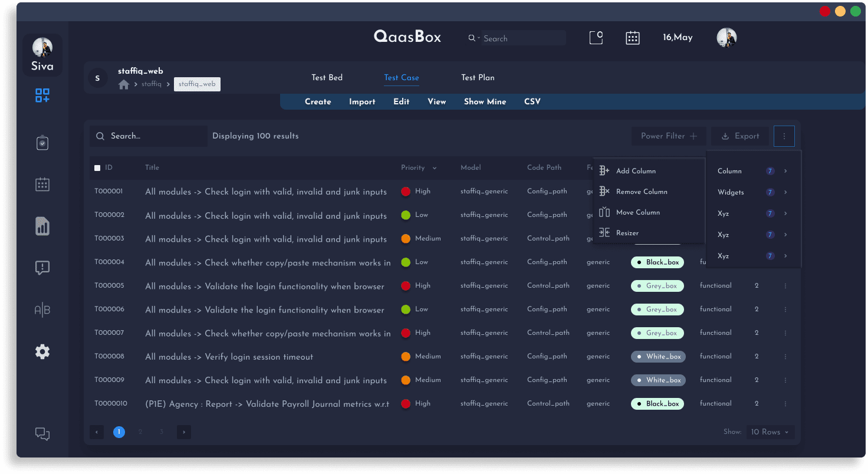
Task: Click the three-dot menu beside Export
Action: tap(784, 136)
